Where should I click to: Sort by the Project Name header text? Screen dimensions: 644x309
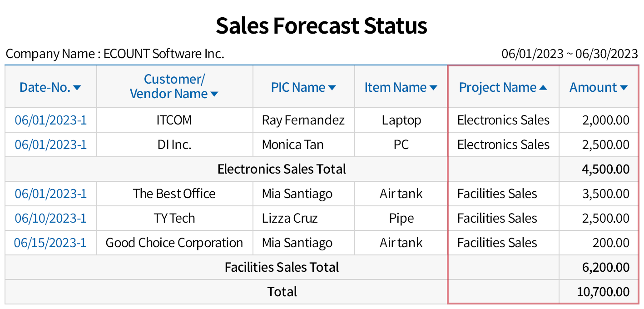497,88
